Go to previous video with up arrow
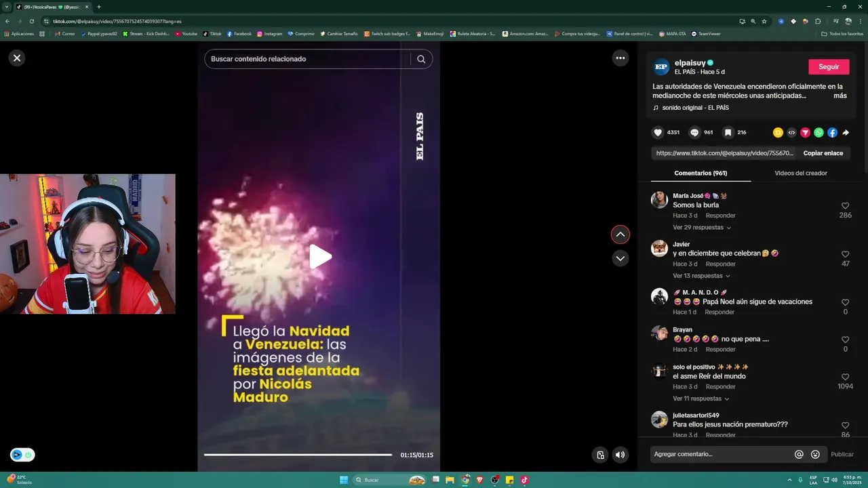 point(620,235)
